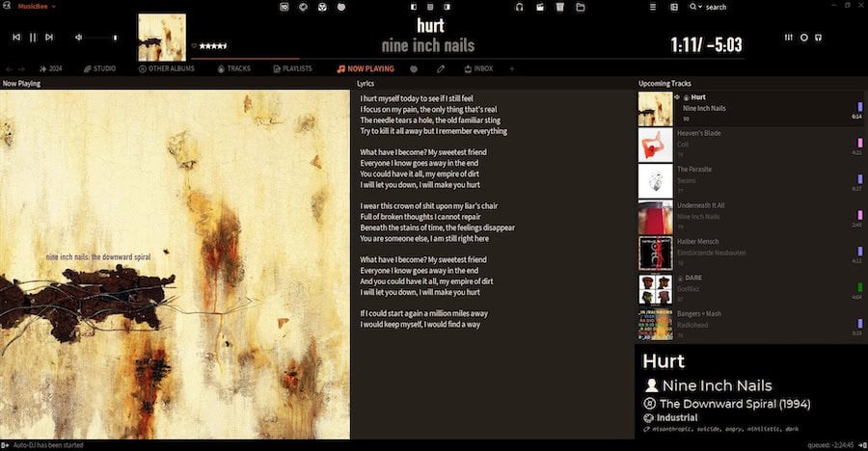Click the album art thumbnail in the header

(162, 37)
